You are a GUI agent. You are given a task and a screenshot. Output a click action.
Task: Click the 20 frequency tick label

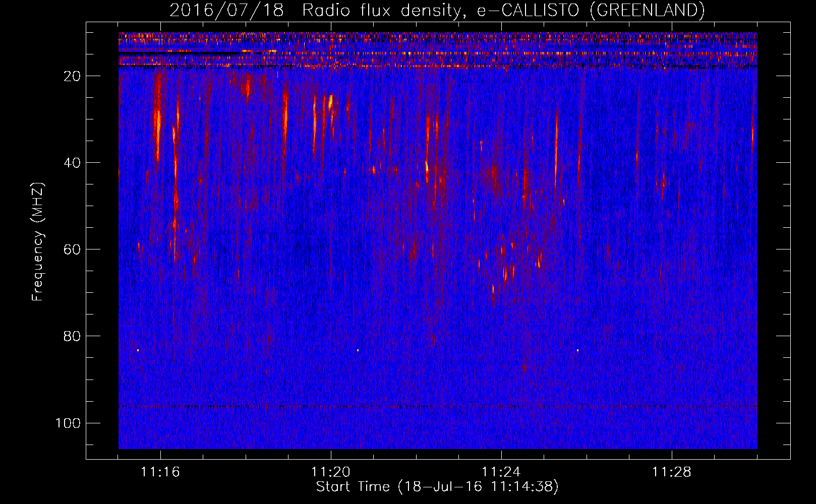point(72,76)
